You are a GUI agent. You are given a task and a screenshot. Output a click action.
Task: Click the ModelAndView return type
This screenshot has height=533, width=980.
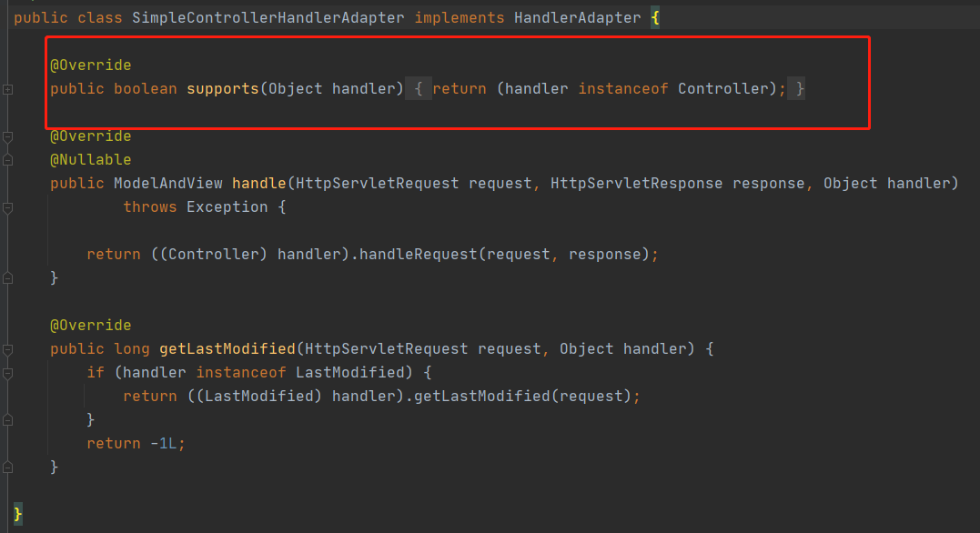168,184
